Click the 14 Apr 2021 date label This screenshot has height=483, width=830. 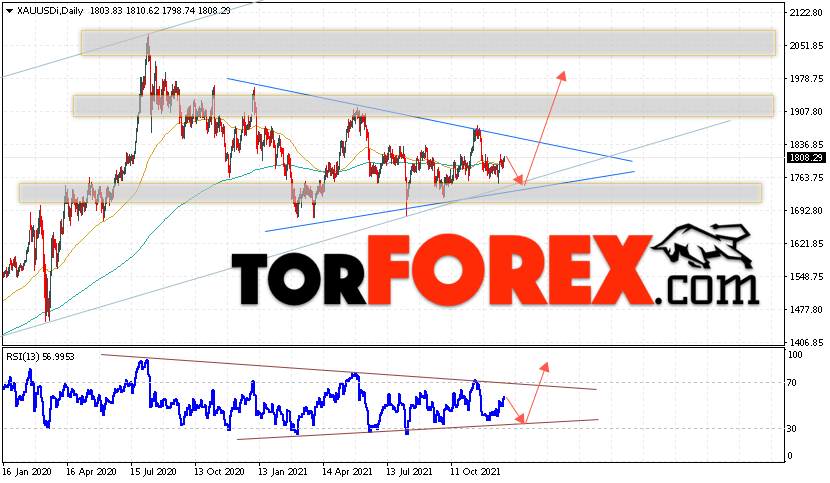click(347, 472)
